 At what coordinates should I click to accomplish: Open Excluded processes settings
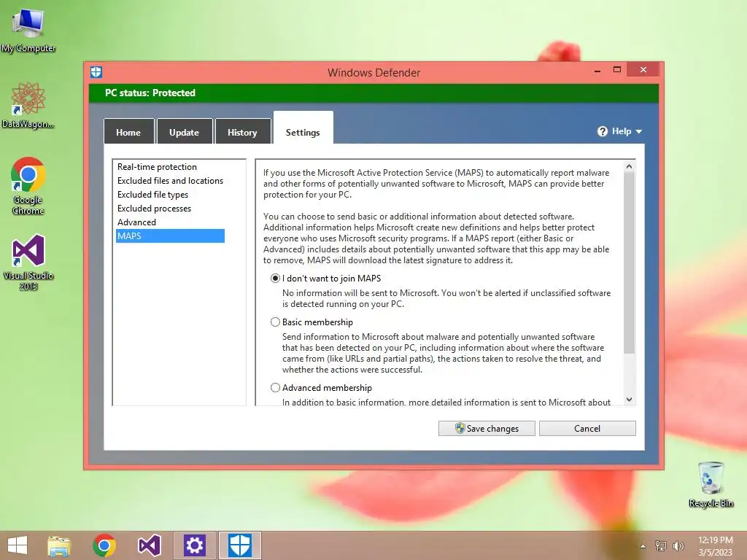tap(154, 208)
